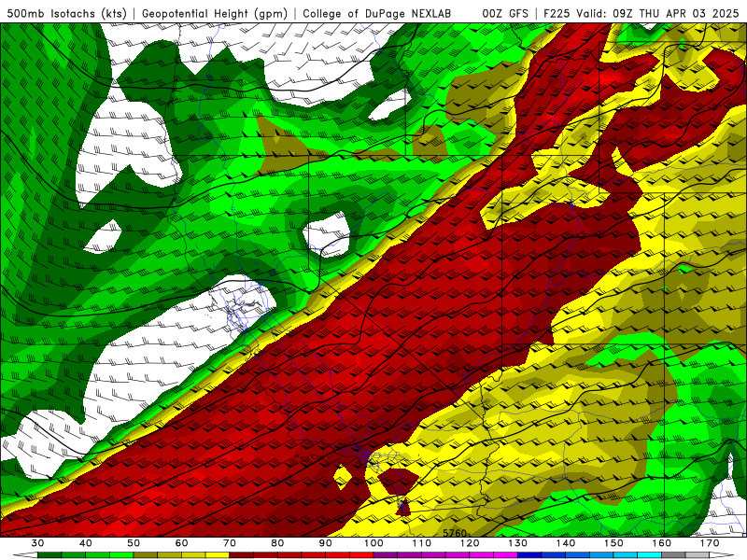Pick the bright red swatch just before 100 kts
Image resolution: width=747 pixels, height=560 pixels.
(361, 554)
